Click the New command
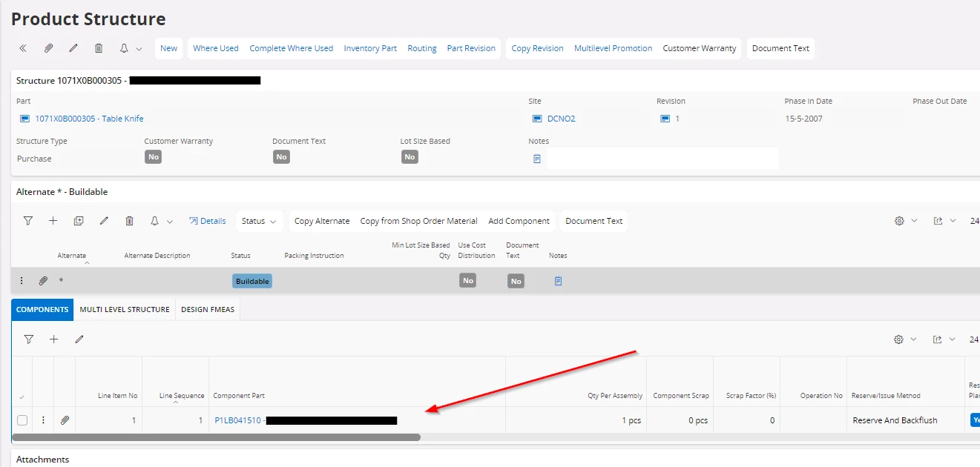Screen dimensions: 980x467 (x=169, y=48)
